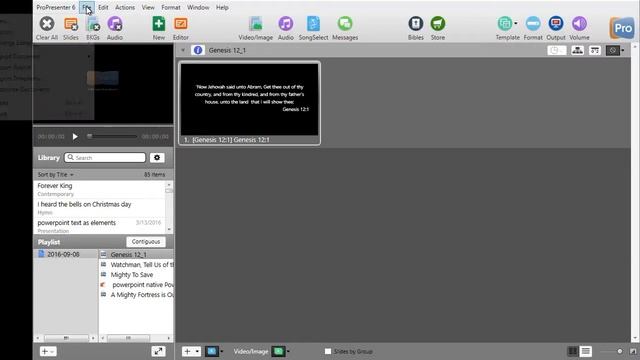This screenshot has width=640, height=360.
Task: Open the dark header button dropdown arrow
Action: pyautogui.click(x=622, y=50)
